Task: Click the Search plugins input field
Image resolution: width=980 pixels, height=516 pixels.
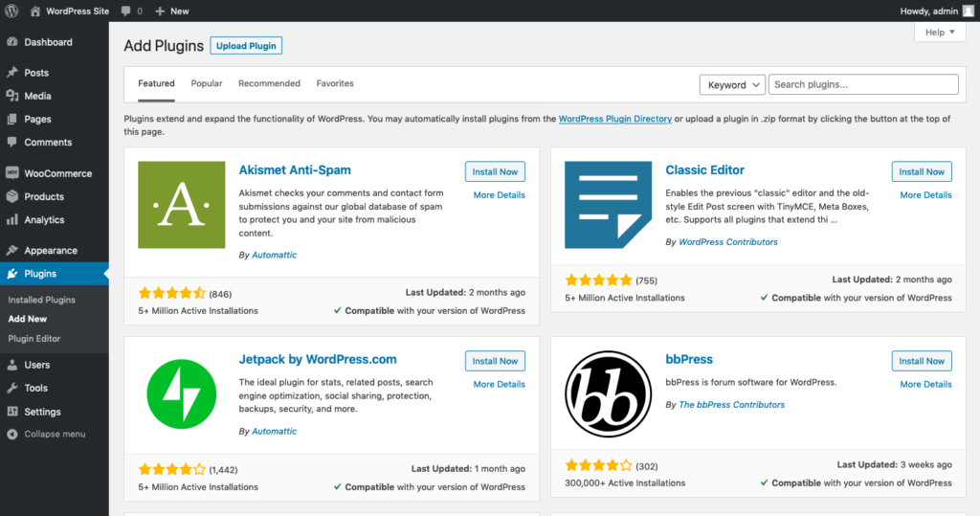Action: point(863,84)
